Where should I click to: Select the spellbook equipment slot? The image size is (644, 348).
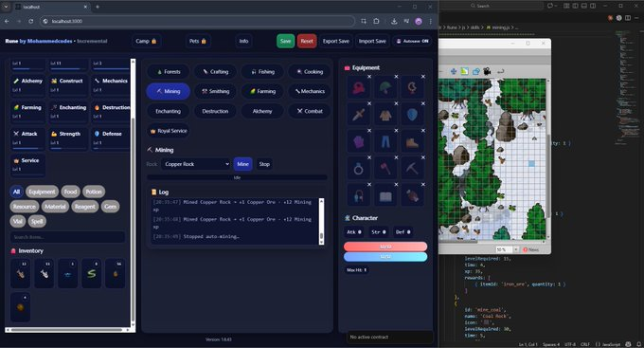point(385,195)
